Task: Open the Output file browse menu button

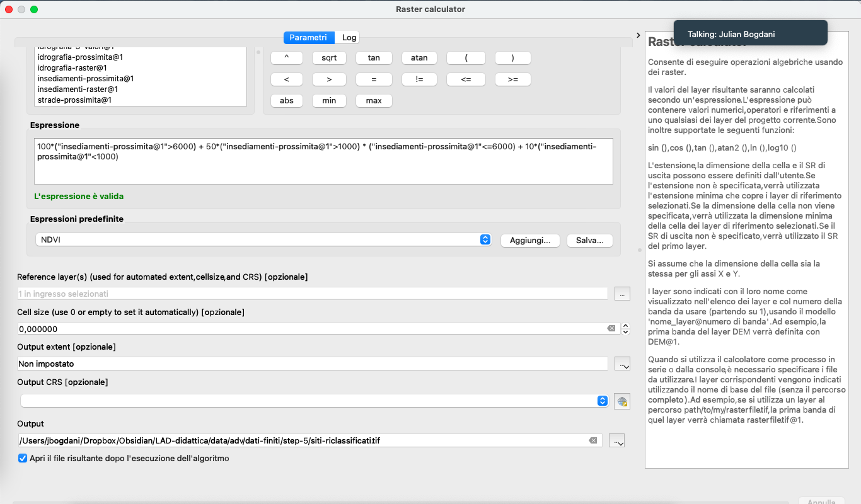Action: (617, 441)
